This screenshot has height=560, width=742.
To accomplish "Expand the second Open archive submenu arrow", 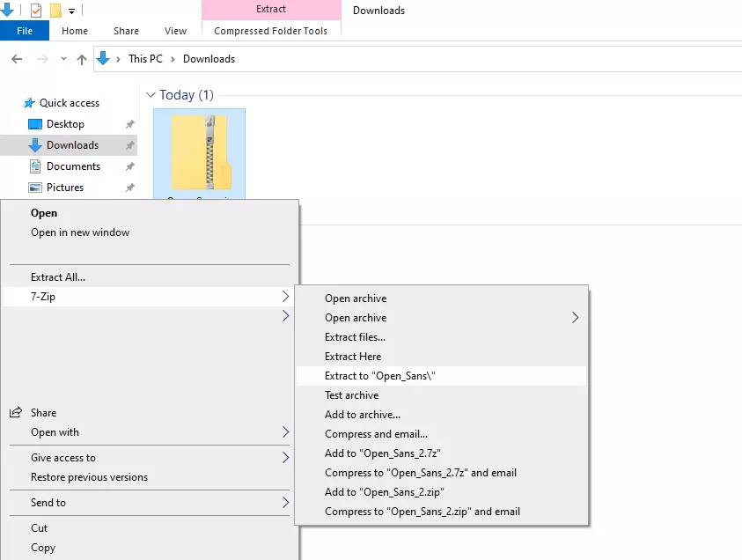I will [576, 318].
